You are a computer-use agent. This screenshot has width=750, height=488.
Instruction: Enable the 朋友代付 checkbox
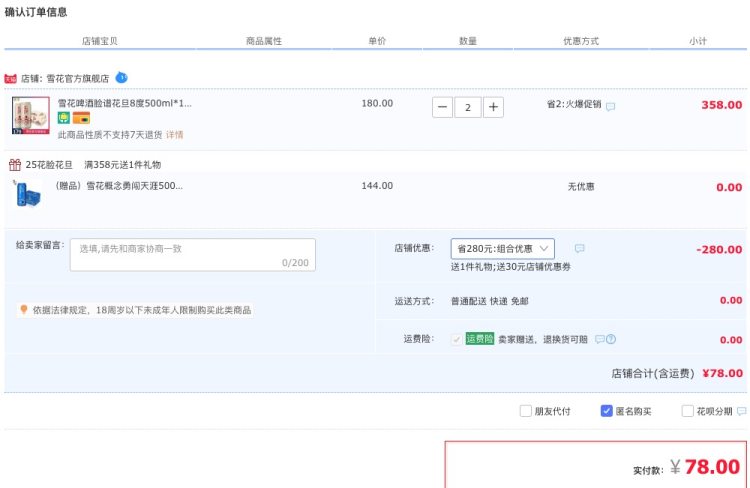tap(526, 411)
